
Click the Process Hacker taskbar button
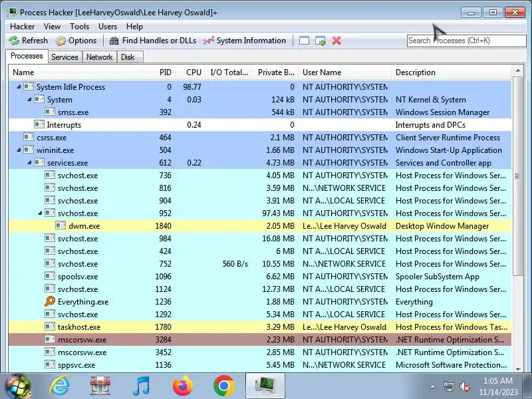[x=265, y=386]
